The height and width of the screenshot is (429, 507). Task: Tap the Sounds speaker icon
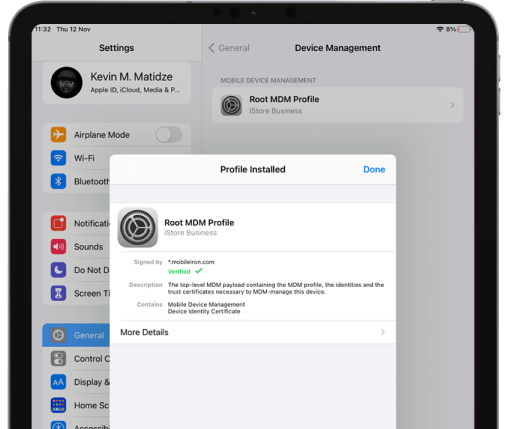click(58, 247)
